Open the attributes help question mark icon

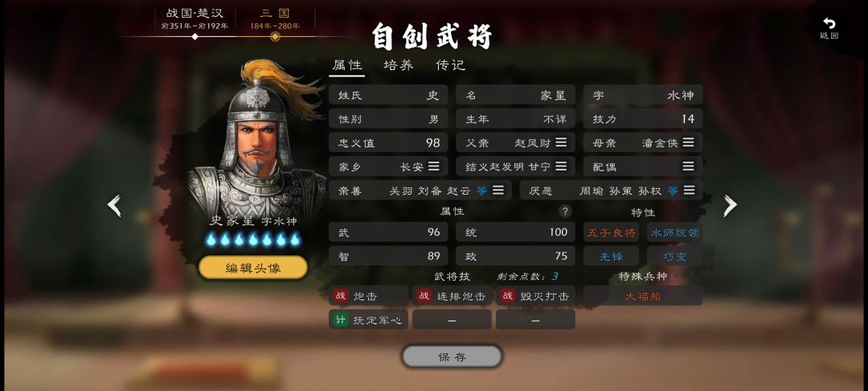[x=564, y=211]
